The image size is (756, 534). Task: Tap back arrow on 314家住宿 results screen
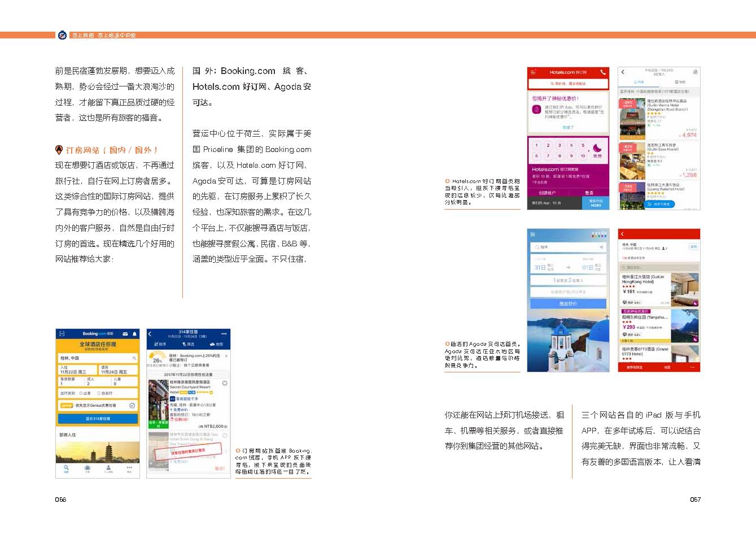151,334
